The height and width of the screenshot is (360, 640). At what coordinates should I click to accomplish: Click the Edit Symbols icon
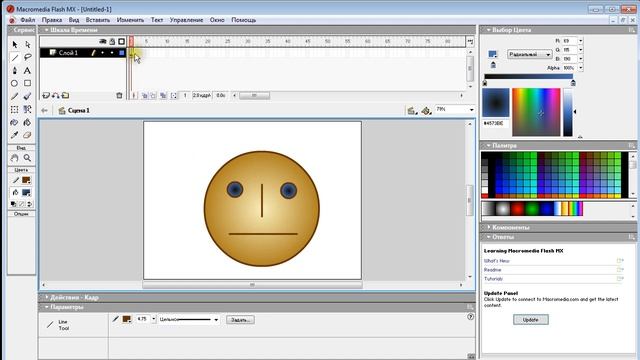click(426, 110)
